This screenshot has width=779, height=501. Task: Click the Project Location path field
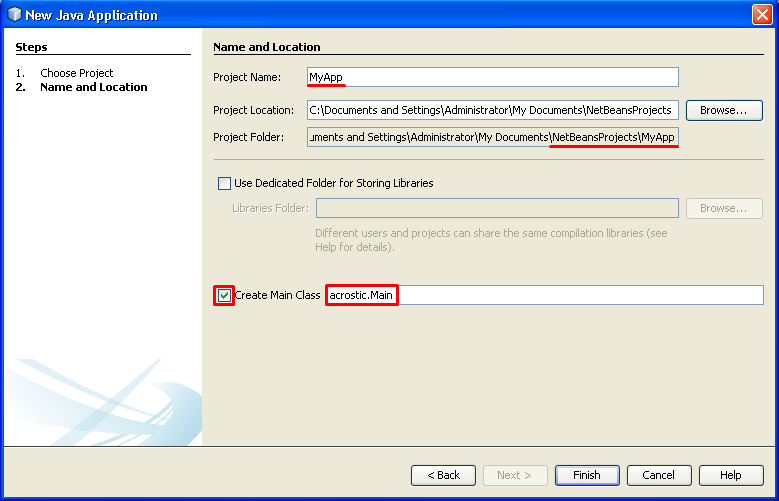pos(492,110)
